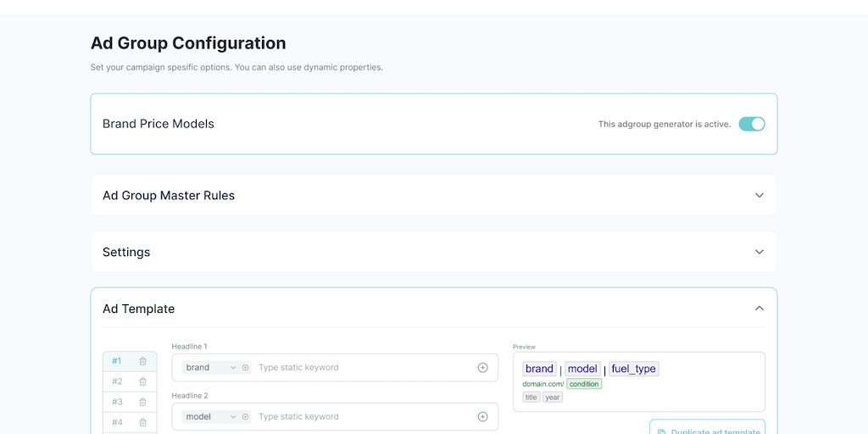Click the trash icon next to #2
The width and height of the screenshot is (868, 434).
142,381
